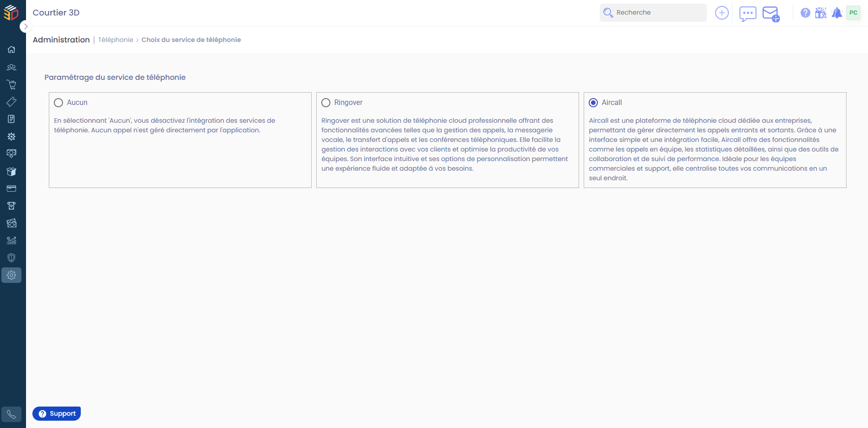Screen dimensions: 868x428
Task: Click the Aircall description paragraph
Action: pos(714,149)
